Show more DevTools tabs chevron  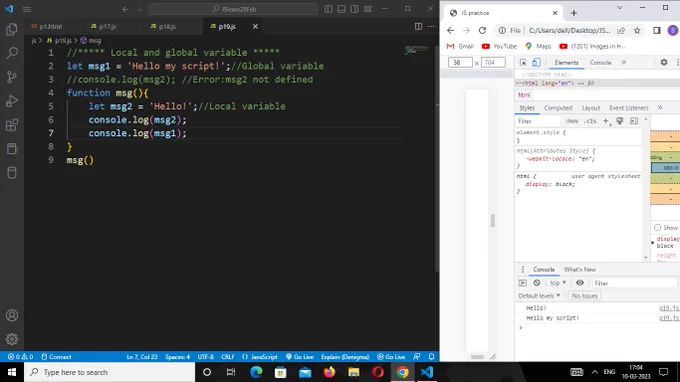[x=624, y=62]
